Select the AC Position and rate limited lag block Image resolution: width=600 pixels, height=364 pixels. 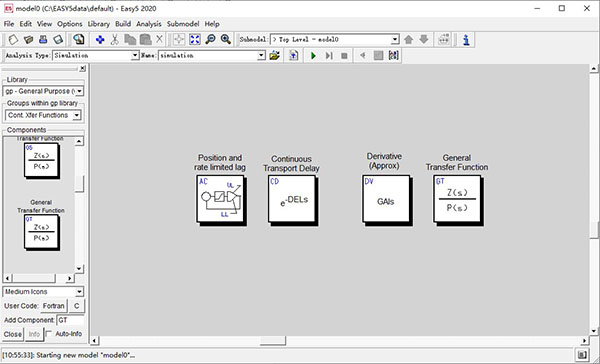point(221,199)
